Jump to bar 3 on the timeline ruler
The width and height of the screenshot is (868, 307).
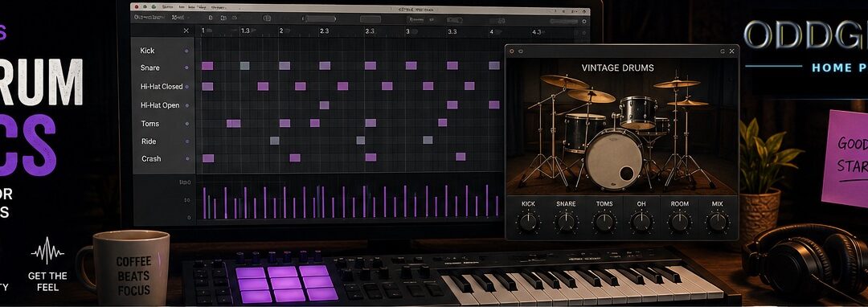[x=408, y=31]
